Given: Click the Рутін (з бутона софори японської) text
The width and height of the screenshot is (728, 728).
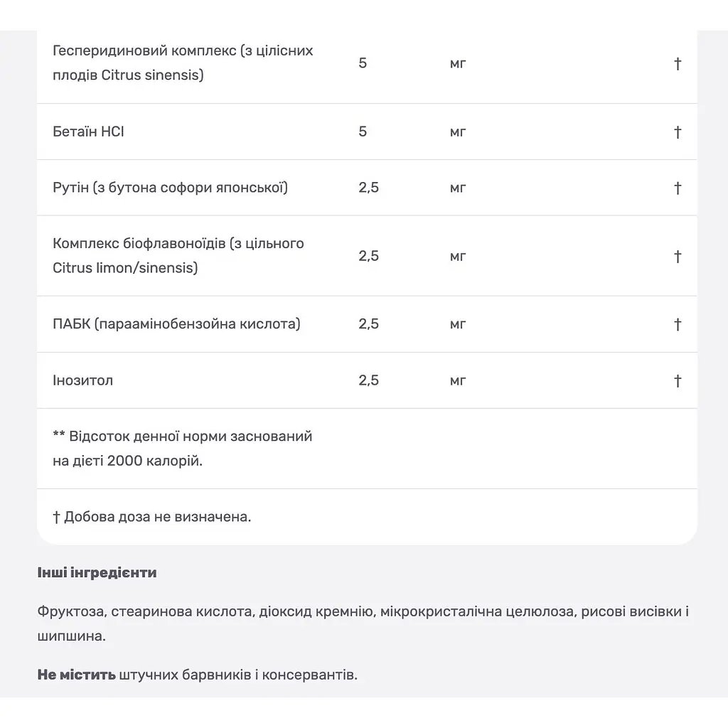Looking at the screenshot, I should click(170, 188).
